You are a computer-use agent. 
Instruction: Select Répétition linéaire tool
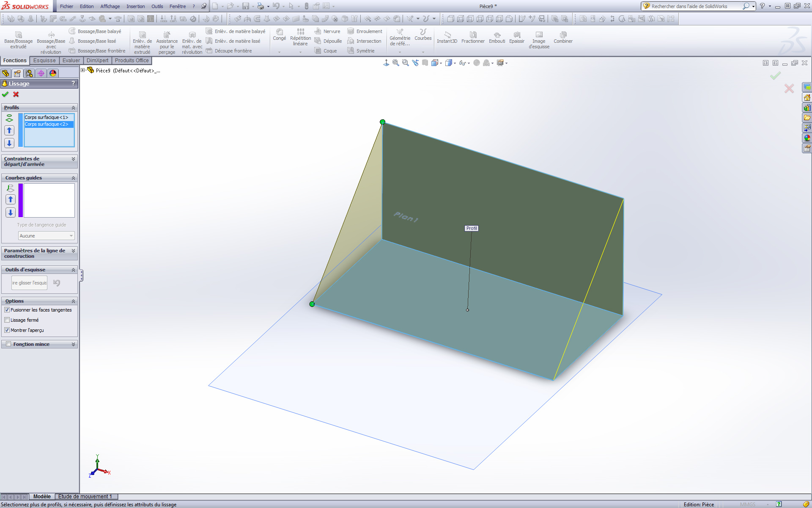coord(300,37)
